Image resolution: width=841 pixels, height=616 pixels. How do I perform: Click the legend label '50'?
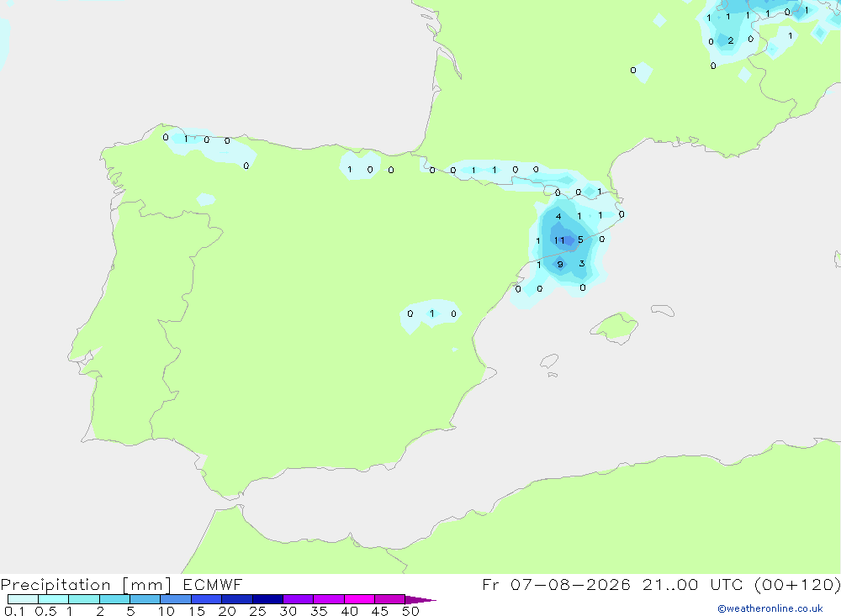[x=411, y=611]
